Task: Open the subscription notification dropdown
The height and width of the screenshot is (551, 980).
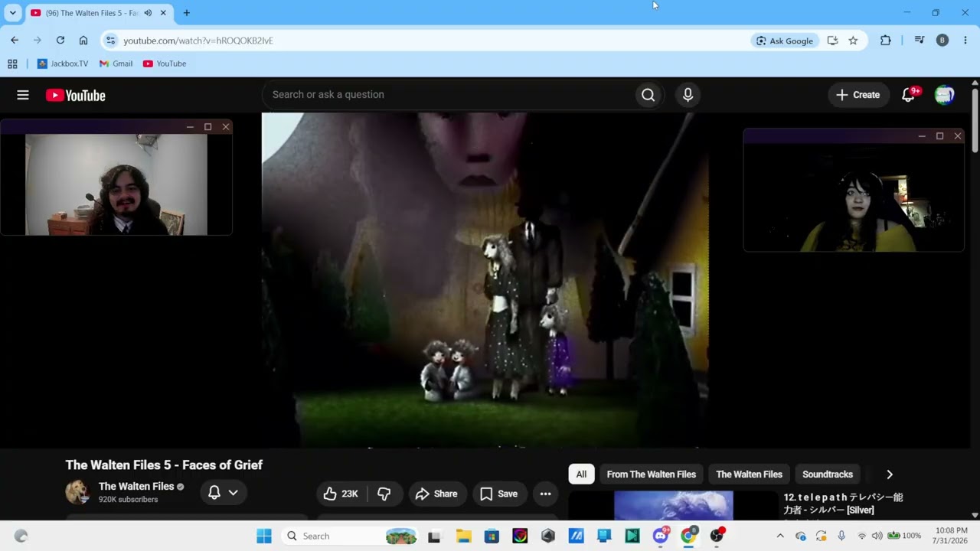Action: 223,493
